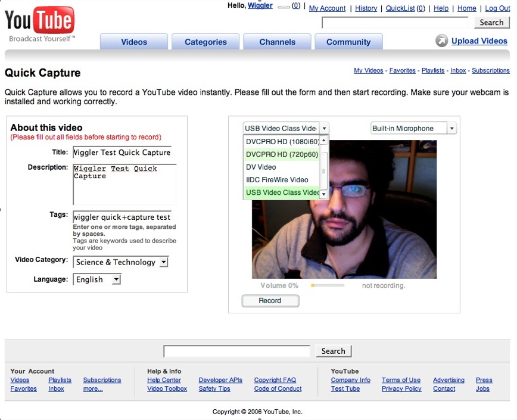Switch to the Categories tab
This screenshot has height=420, width=517.
[x=205, y=42]
